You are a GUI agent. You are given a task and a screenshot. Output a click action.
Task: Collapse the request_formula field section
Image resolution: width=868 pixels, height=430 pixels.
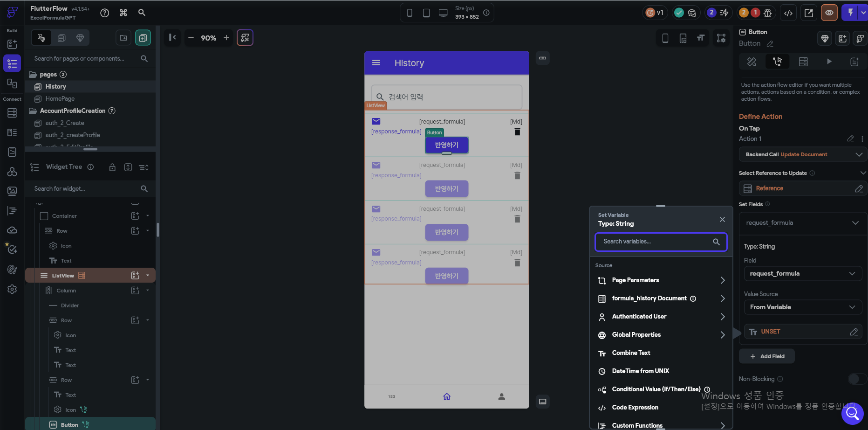pyautogui.click(x=855, y=223)
